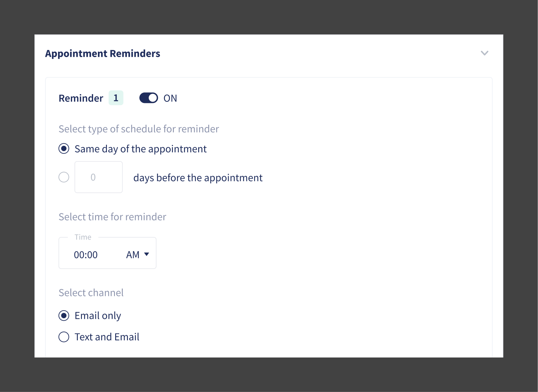Collapse the Appointment Reminders section

click(x=485, y=53)
